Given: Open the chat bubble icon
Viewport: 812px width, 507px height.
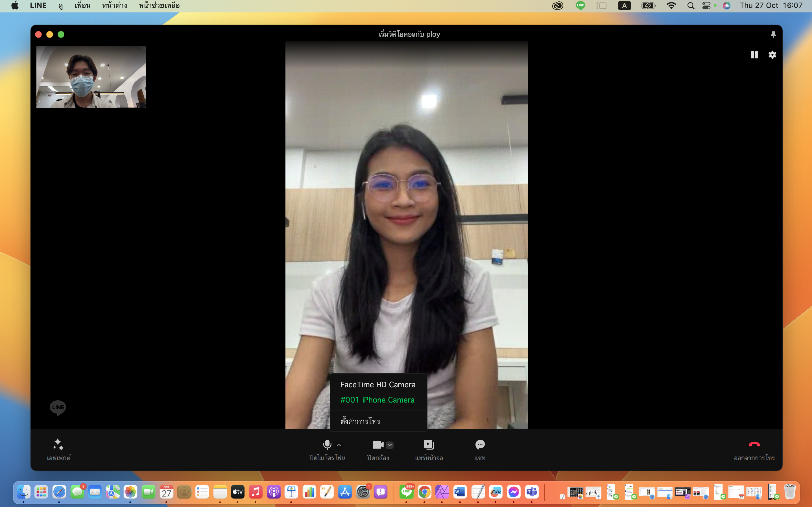Looking at the screenshot, I should [480, 445].
